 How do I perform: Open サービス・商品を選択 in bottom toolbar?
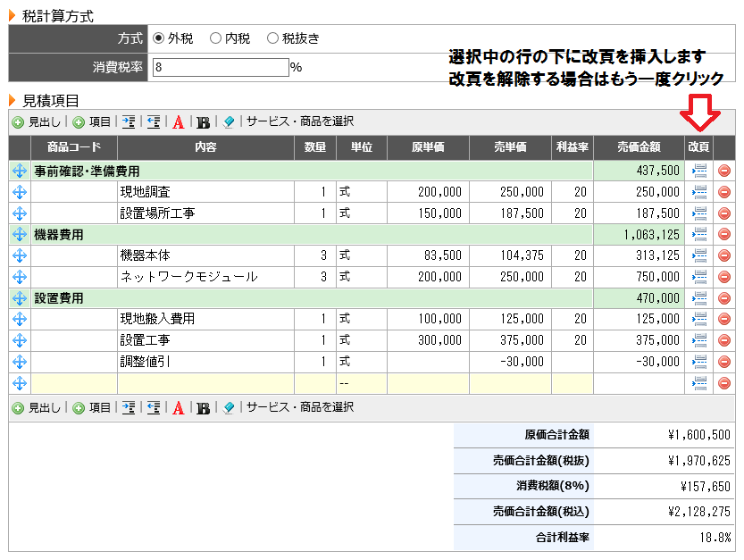(x=300, y=407)
